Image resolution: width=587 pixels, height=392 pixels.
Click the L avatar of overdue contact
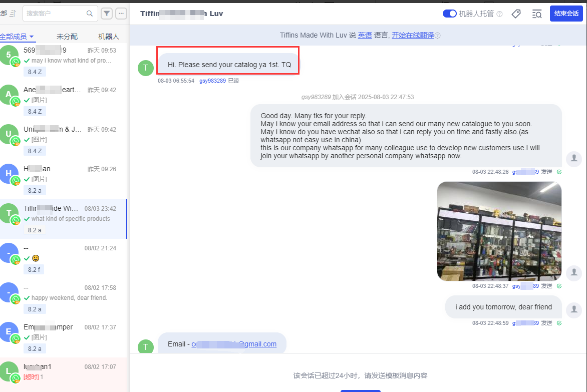9,371
